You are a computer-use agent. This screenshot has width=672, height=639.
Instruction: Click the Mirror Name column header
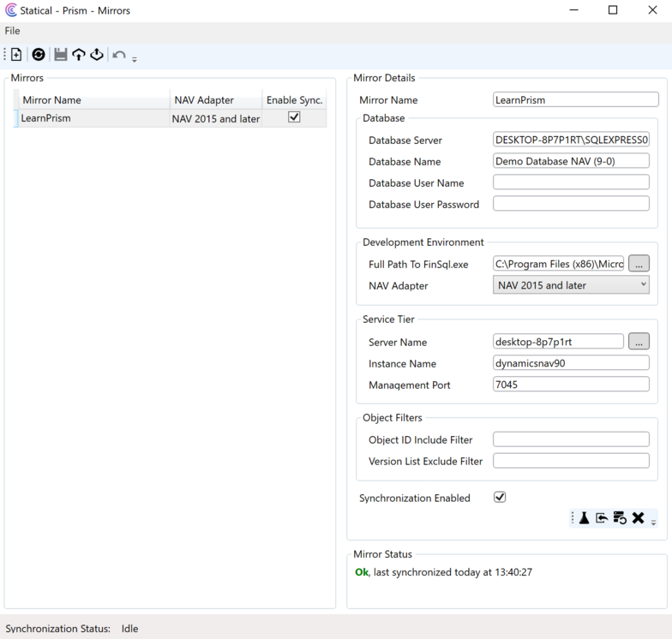(x=94, y=99)
